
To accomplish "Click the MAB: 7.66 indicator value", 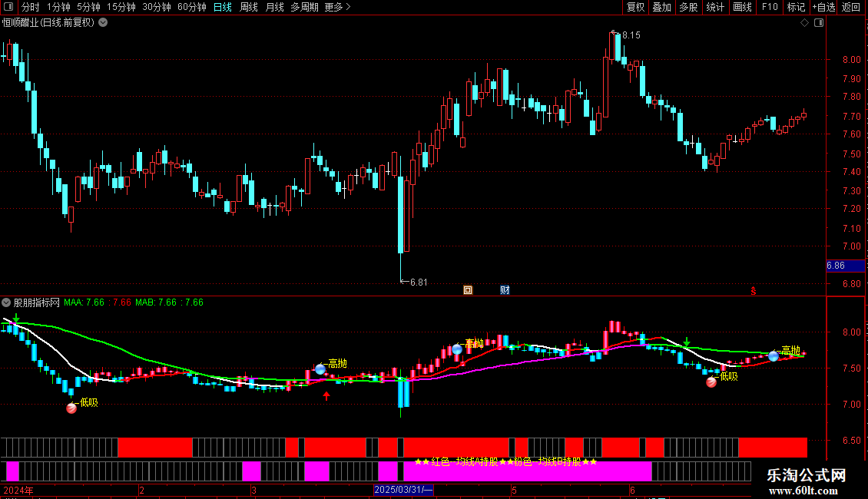I will click(156, 302).
